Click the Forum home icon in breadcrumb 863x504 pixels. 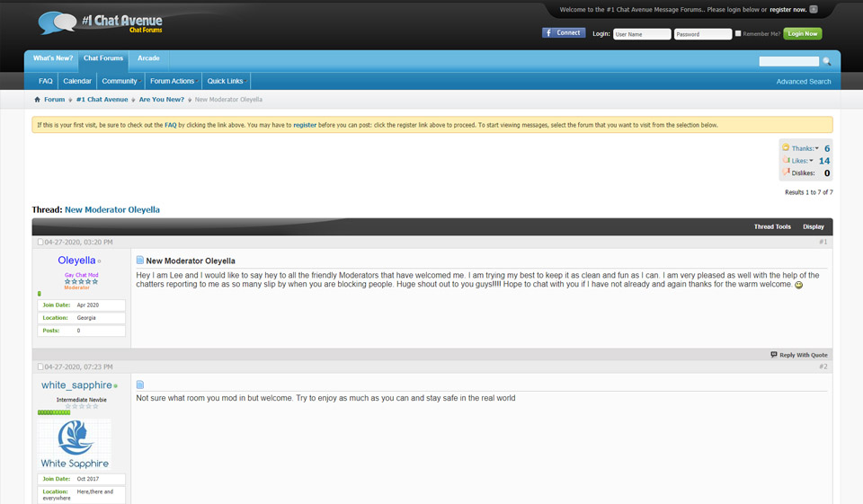[37, 100]
